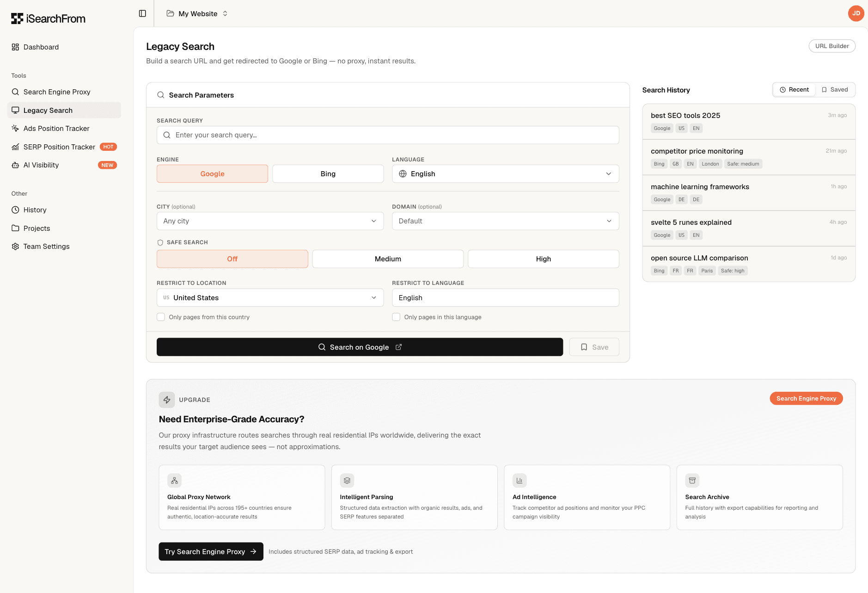Click the iSearchFrom logo
The image size is (868, 593).
coord(49,19)
